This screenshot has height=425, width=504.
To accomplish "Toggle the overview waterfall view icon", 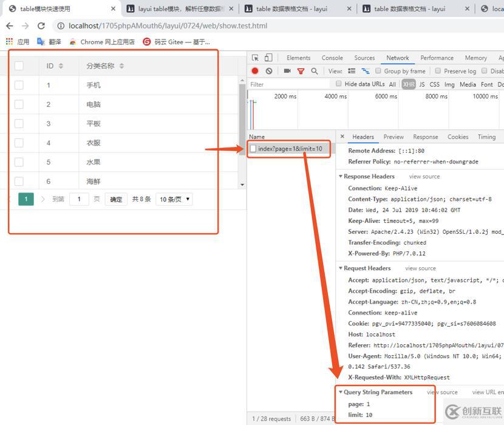I will click(365, 71).
